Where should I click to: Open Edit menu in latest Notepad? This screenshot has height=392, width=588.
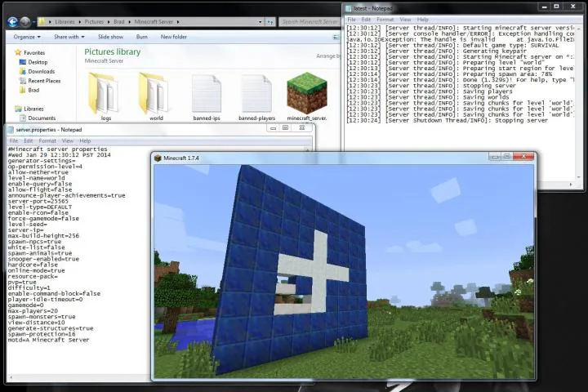[x=366, y=20]
